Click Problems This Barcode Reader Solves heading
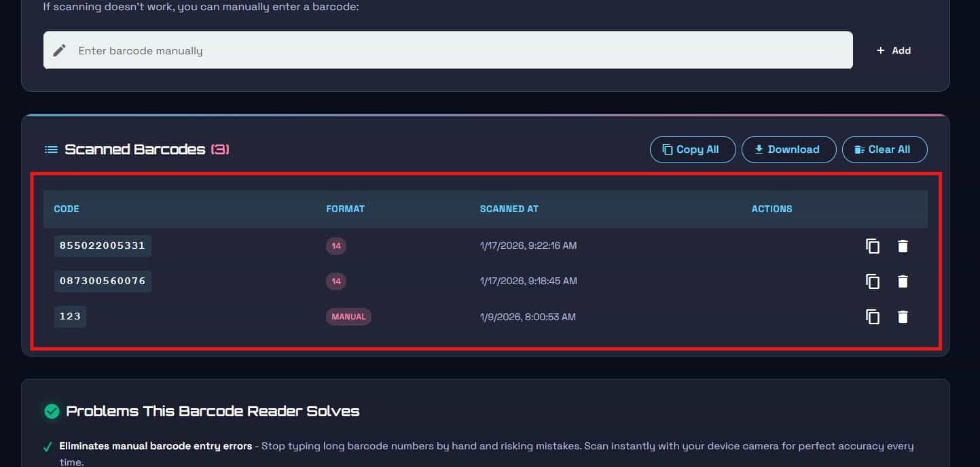Image resolution: width=980 pixels, height=467 pixels. [213, 411]
